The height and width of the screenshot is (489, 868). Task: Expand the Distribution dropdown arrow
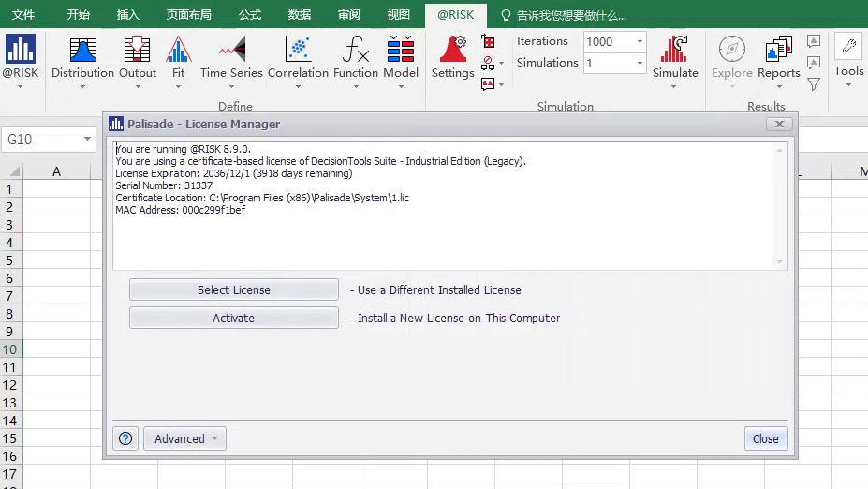point(82,87)
